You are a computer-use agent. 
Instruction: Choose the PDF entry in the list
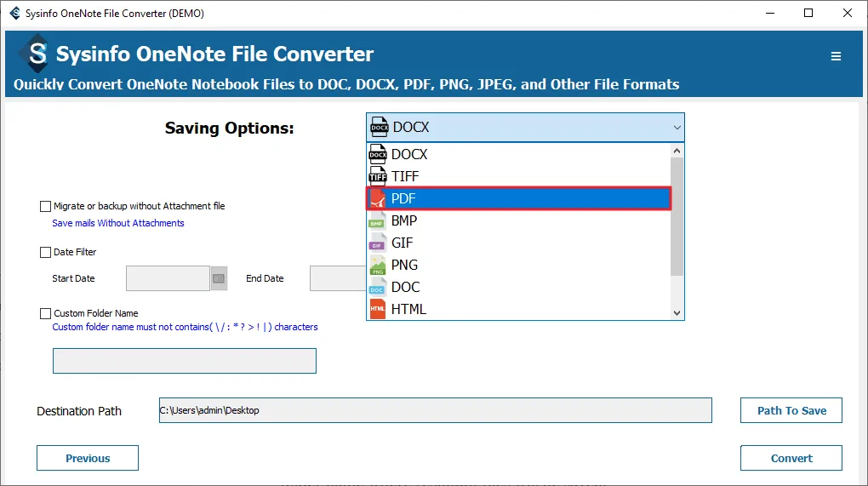pos(404,198)
